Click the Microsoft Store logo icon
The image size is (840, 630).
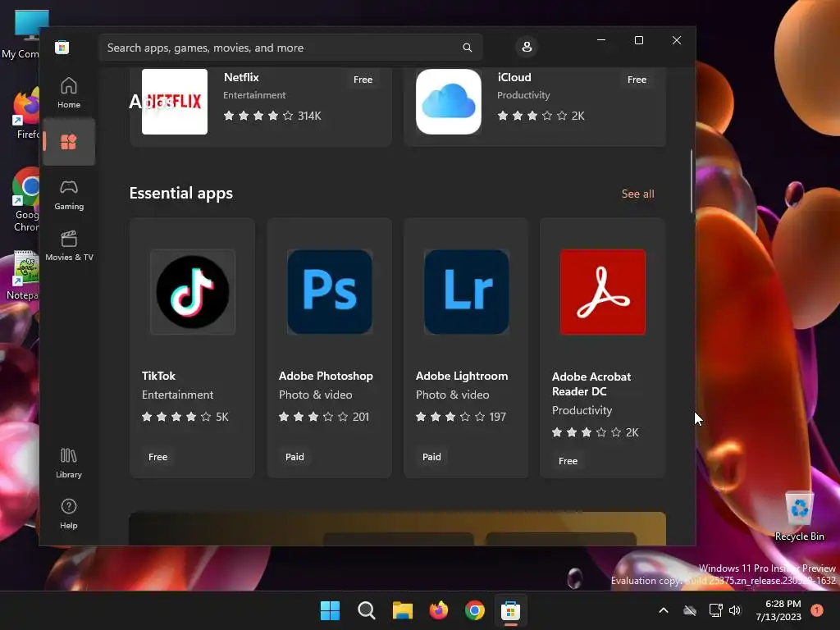point(62,47)
